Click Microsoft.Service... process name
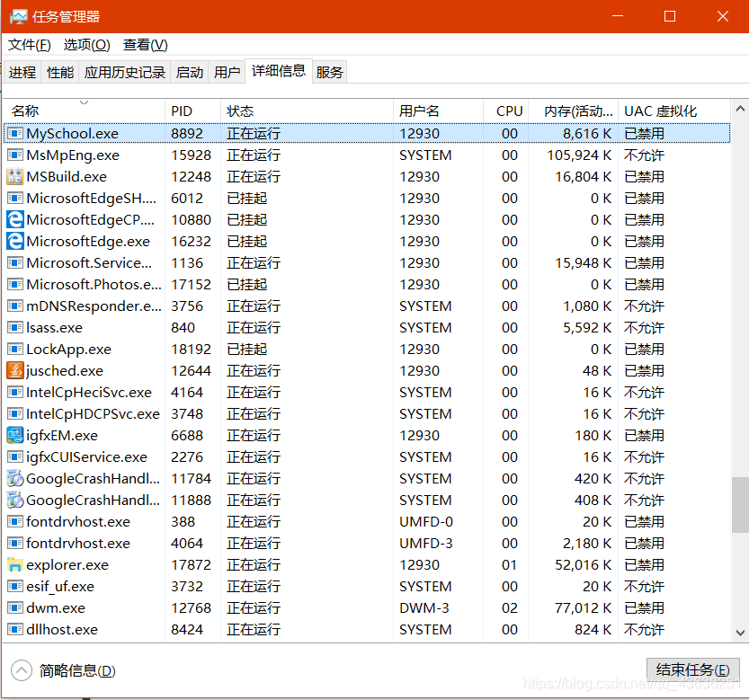 coord(89,262)
